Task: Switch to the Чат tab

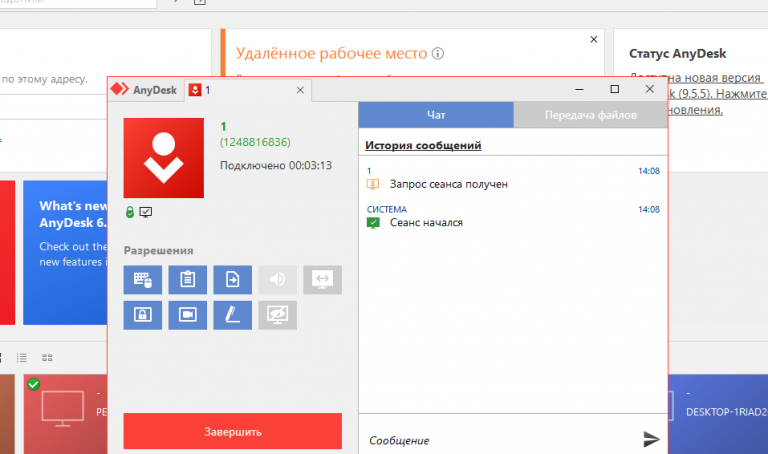Action: coord(436,115)
